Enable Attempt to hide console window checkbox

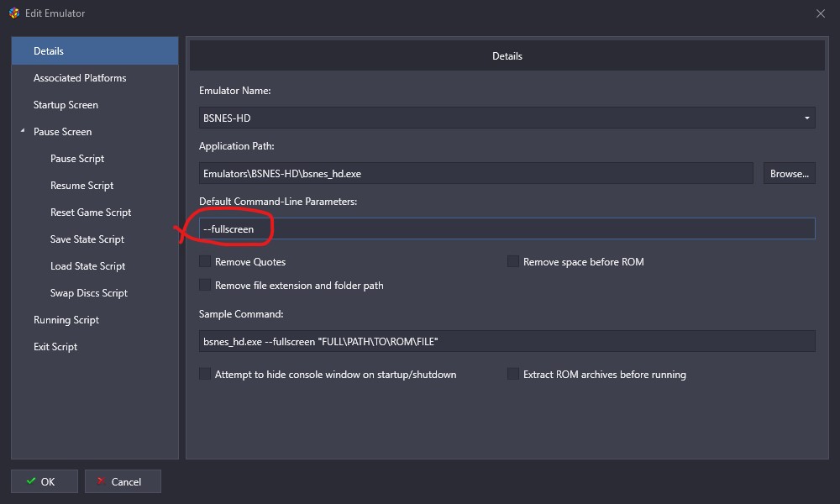coord(205,374)
